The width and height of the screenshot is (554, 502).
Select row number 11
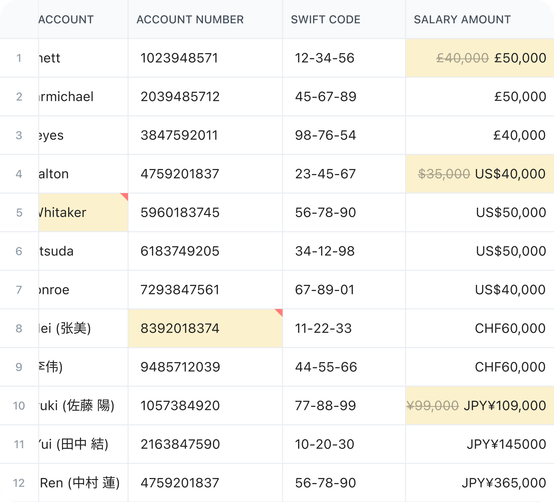coord(19,444)
